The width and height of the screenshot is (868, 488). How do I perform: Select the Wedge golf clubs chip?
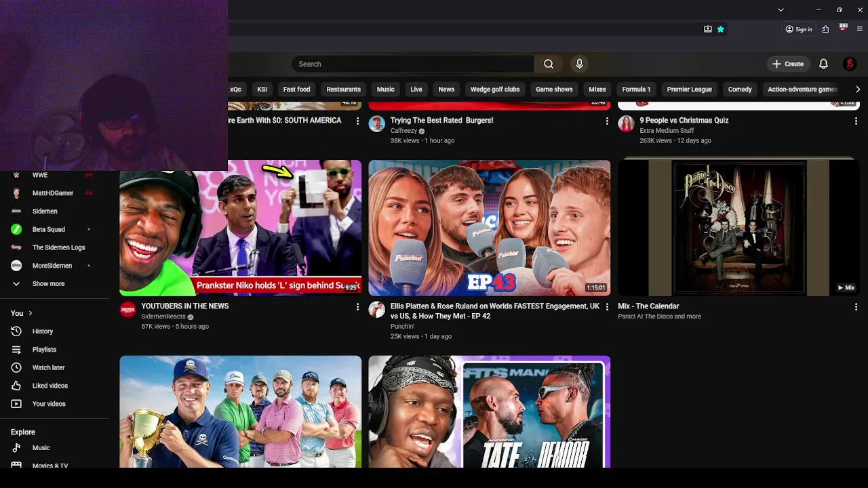pos(495,89)
